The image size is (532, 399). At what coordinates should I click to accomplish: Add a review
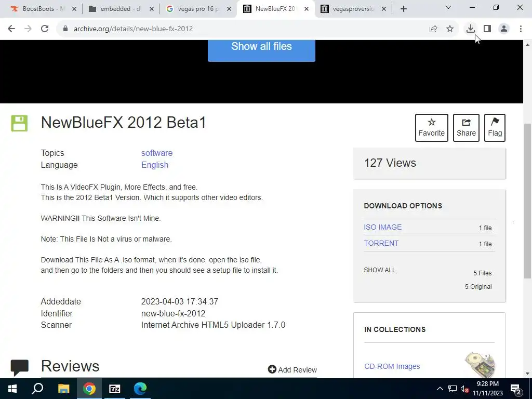pyautogui.click(x=292, y=369)
